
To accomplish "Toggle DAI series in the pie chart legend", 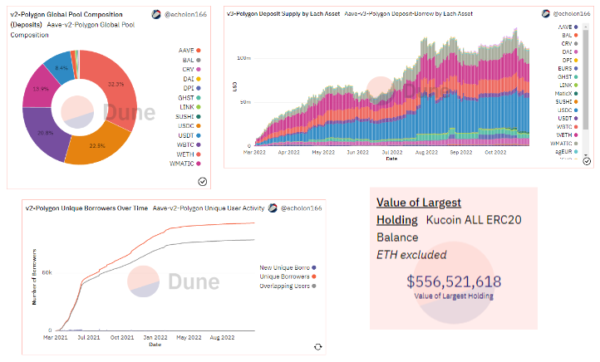I will [192, 79].
